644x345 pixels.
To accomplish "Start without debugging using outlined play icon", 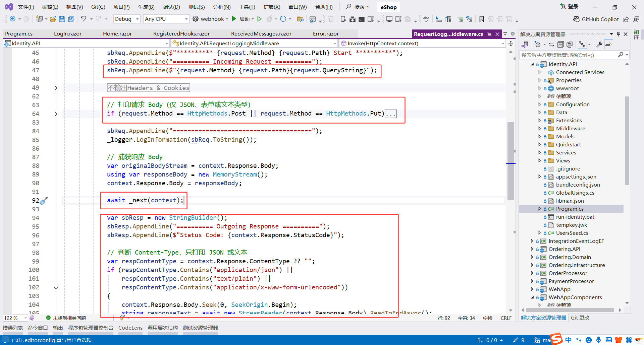I will point(259,19).
